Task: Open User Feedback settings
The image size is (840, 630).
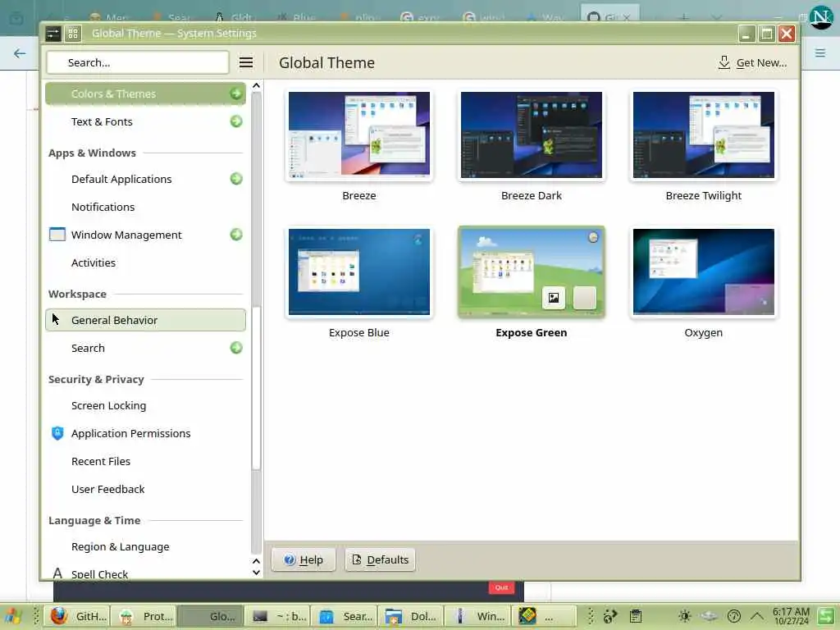Action: point(145,489)
